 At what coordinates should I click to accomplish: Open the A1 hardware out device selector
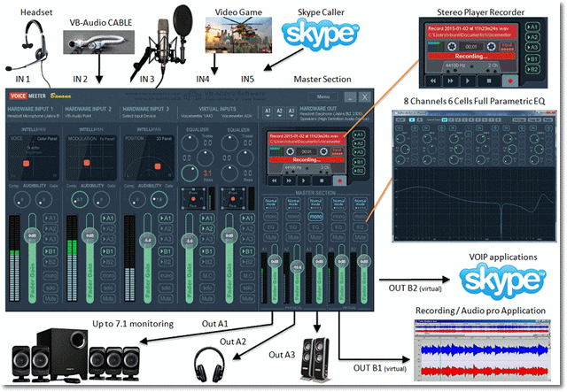[x=268, y=112]
